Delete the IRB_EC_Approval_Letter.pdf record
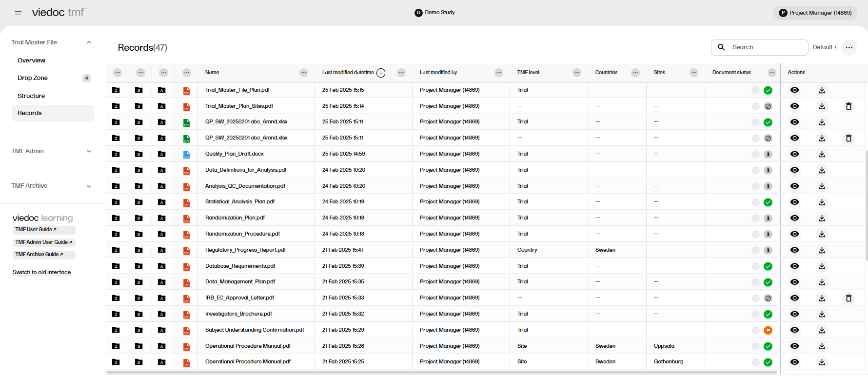Image resolution: width=868 pixels, height=378 pixels. (848, 298)
